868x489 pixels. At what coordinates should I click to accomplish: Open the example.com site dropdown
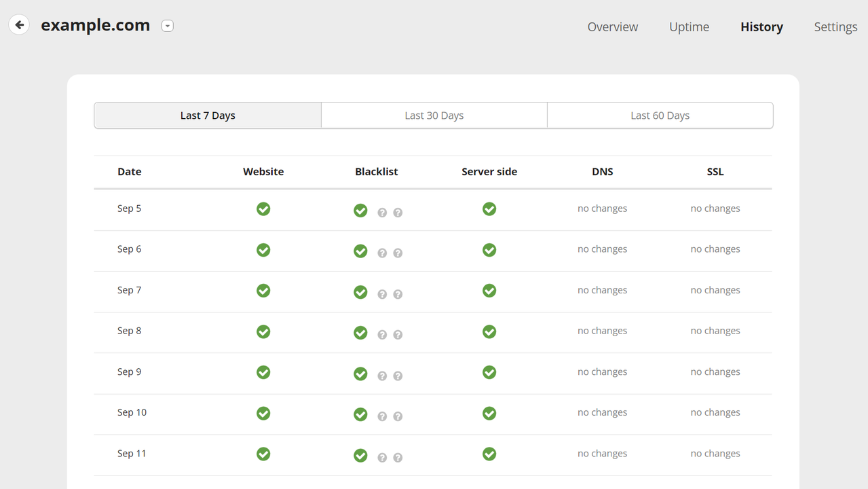coord(168,26)
